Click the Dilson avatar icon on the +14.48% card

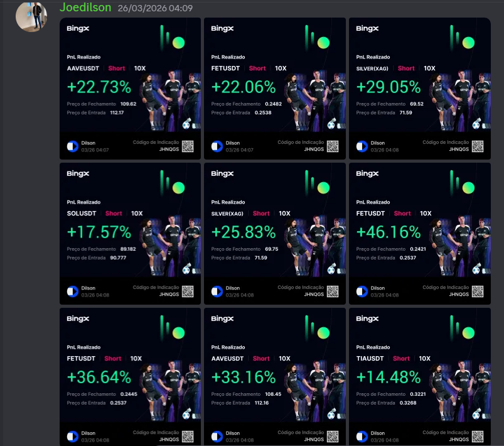coord(362,437)
